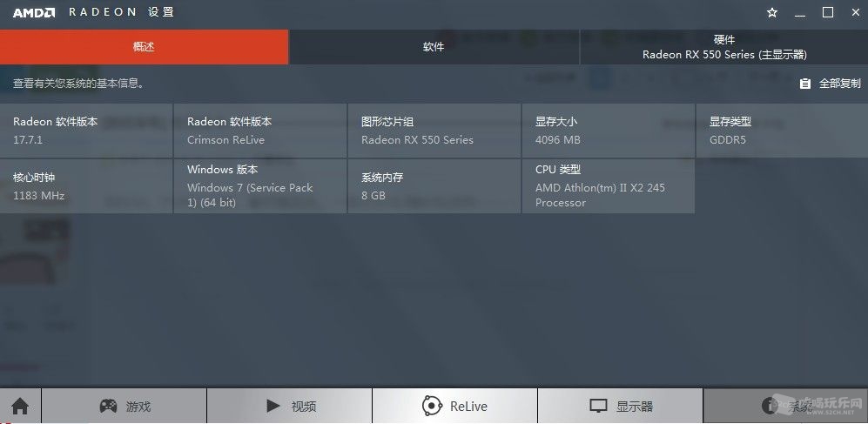This screenshot has height=424, width=868.
Task: Select the 17.7.1 version value
Action: point(28,140)
